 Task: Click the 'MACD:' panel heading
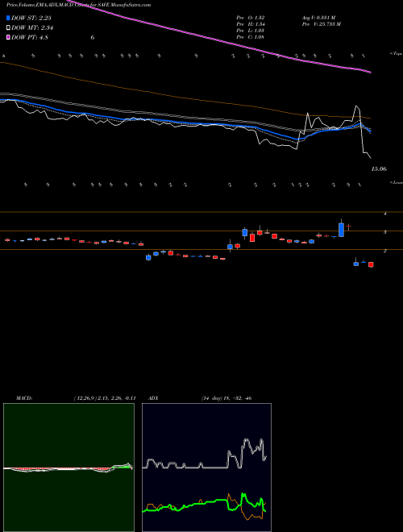coord(24,398)
